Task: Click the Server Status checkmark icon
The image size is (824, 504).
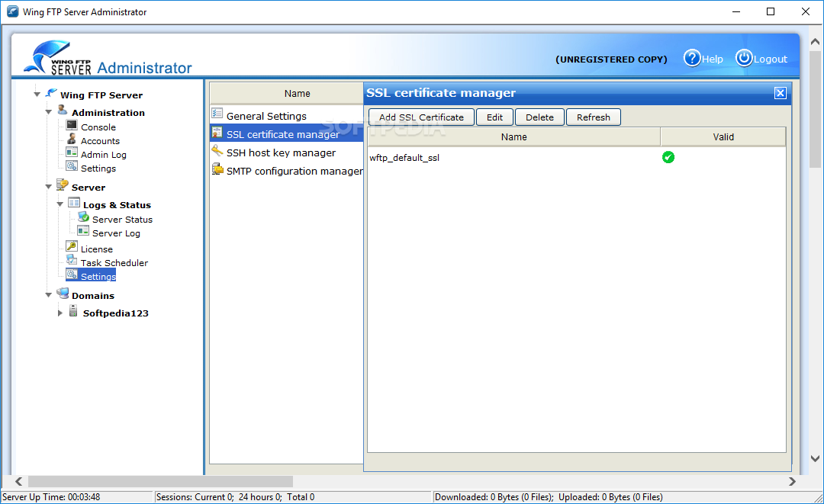Action: point(84,217)
